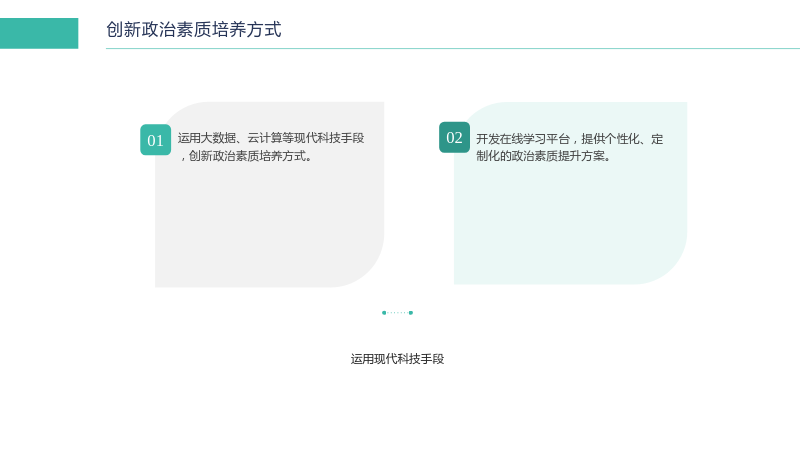
Task: Click text line ，创新政治素质培养方式。
Action: coord(245,156)
